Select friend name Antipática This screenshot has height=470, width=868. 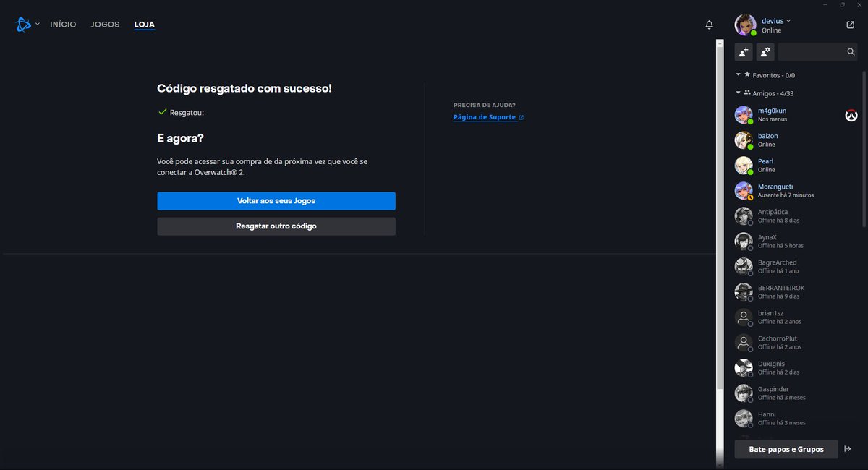(x=773, y=212)
